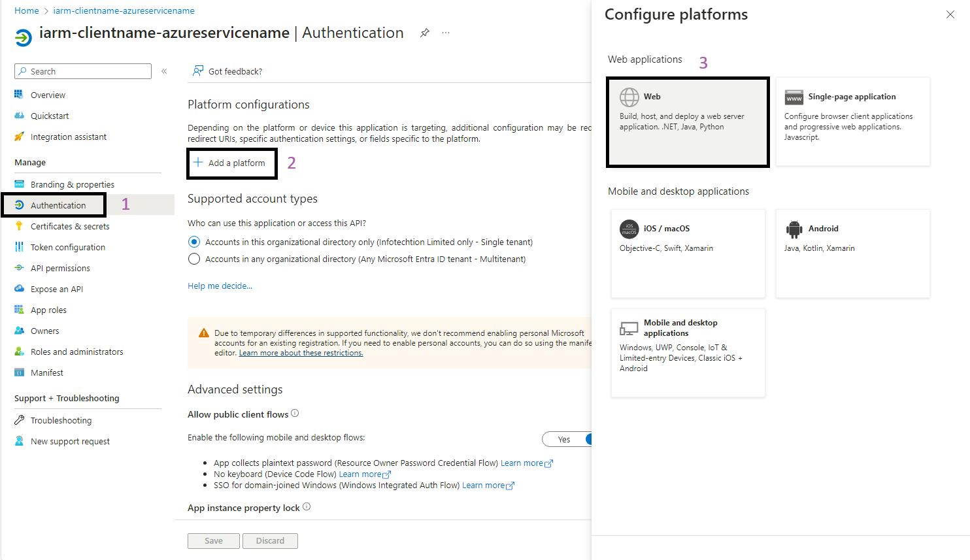Collapse the sidebar with double chevron
The image size is (970, 560).
[164, 71]
